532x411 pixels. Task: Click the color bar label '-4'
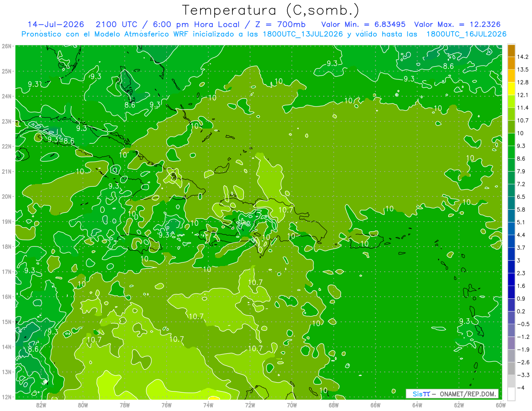click(520, 388)
